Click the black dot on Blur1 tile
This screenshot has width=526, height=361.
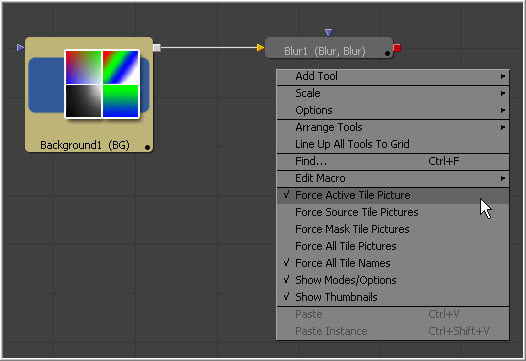coord(387,53)
